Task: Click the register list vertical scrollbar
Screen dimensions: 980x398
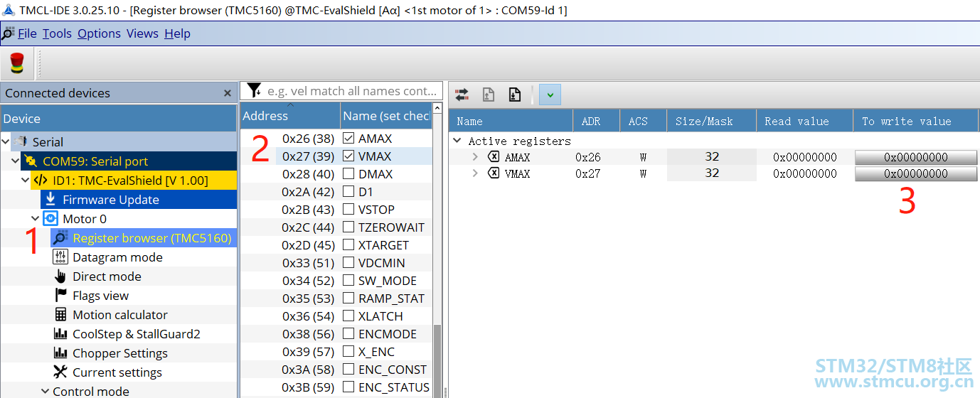Action: pyautogui.click(x=437, y=360)
